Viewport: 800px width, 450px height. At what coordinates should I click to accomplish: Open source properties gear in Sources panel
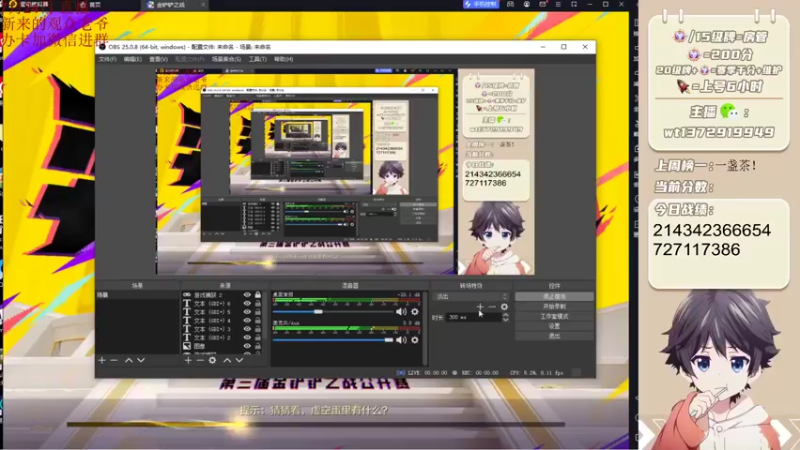pyautogui.click(x=213, y=360)
